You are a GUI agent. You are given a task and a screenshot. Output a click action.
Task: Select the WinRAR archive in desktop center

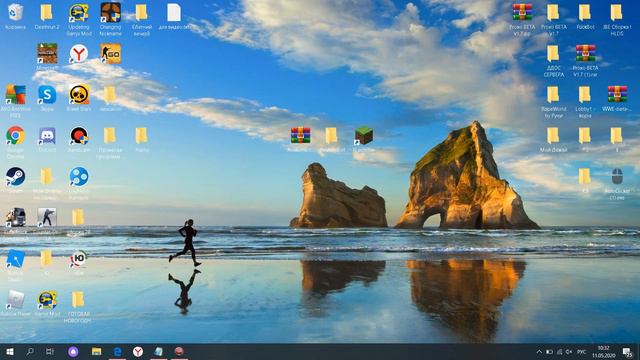(300, 136)
